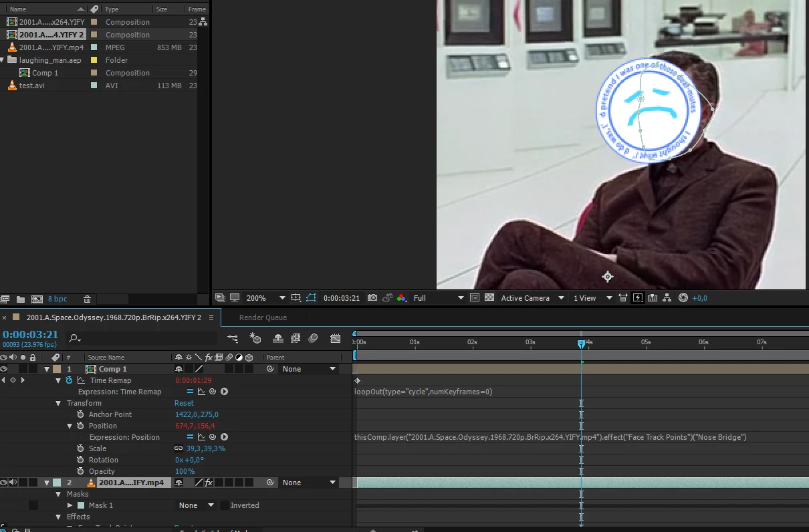Hide the 2001.A....IFY.mp4 layer video
Viewport: 809px width, 532px height.
[4, 483]
